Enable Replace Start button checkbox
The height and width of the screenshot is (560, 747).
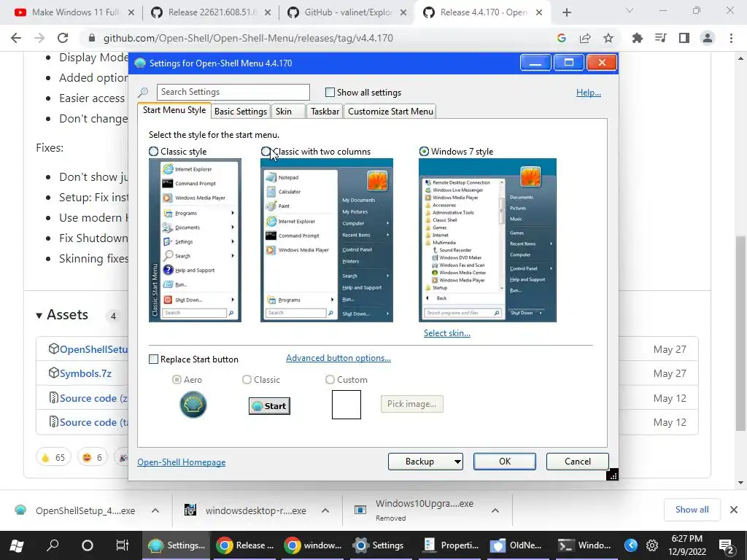point(153,359)
